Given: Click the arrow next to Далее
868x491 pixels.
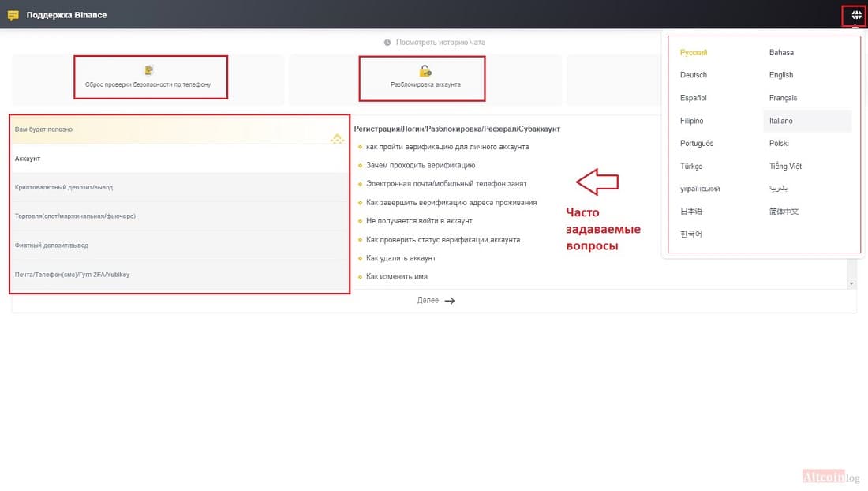Looking at the screenshot, I should click(x=450, y=301).
